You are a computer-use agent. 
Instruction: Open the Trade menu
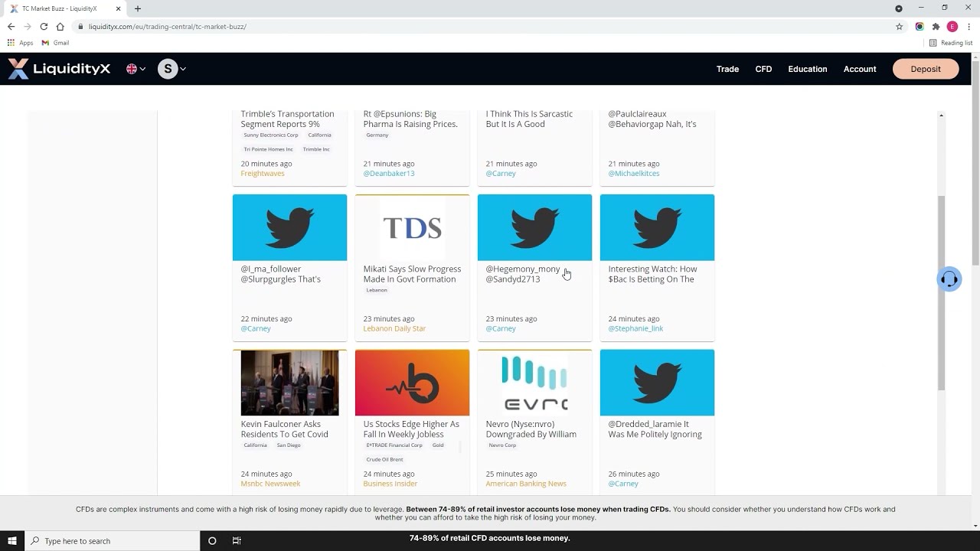727,69
